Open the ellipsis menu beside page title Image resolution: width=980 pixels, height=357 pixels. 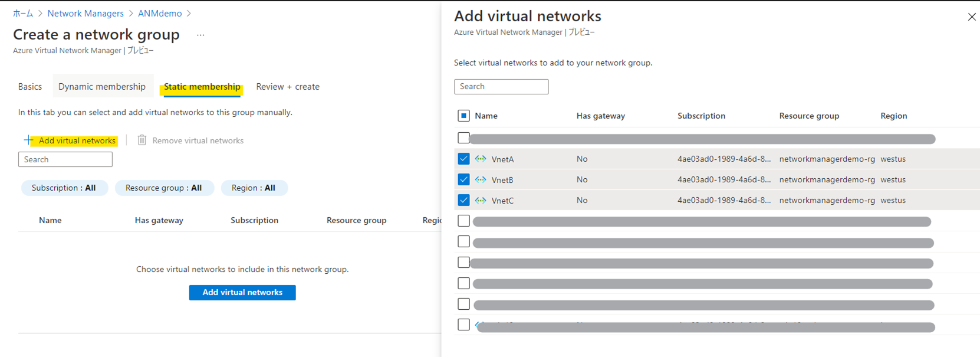[x=200, y=35]
